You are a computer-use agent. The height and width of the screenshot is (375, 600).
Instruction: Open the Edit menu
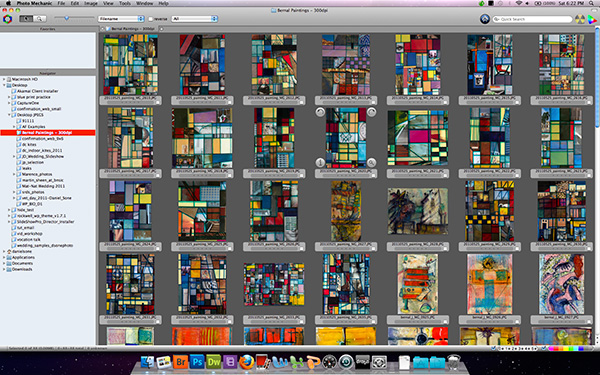tap(75, 3)
